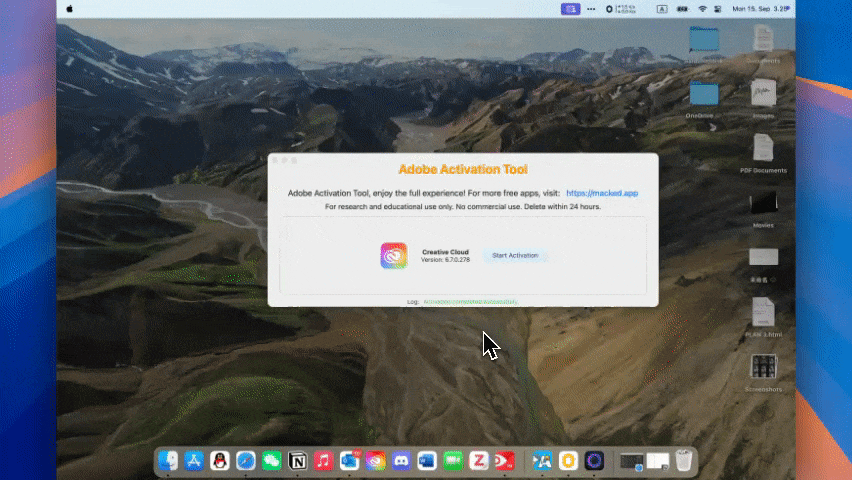Open the dark minimized window thumbnail in Dock
The image size is (852, 480).
[x=631, y=462]
